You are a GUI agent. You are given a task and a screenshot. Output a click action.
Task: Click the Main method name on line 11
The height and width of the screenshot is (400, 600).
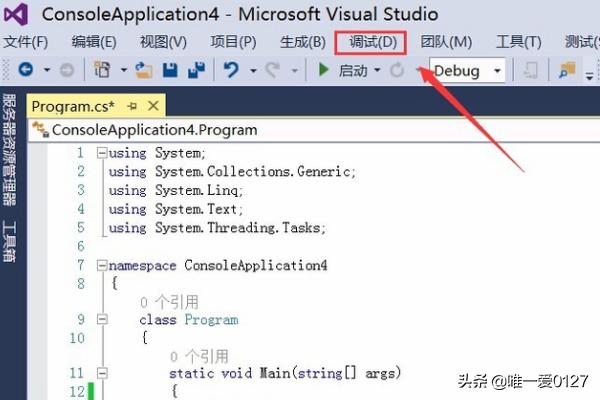pos(275,373)
